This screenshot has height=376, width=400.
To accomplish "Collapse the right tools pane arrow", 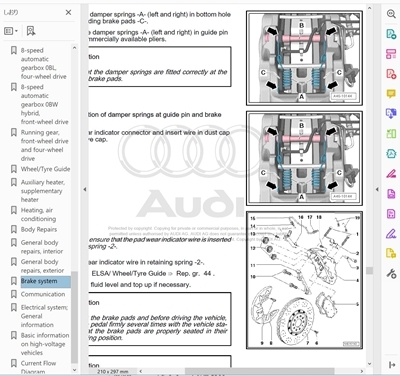I will point(377,189).
